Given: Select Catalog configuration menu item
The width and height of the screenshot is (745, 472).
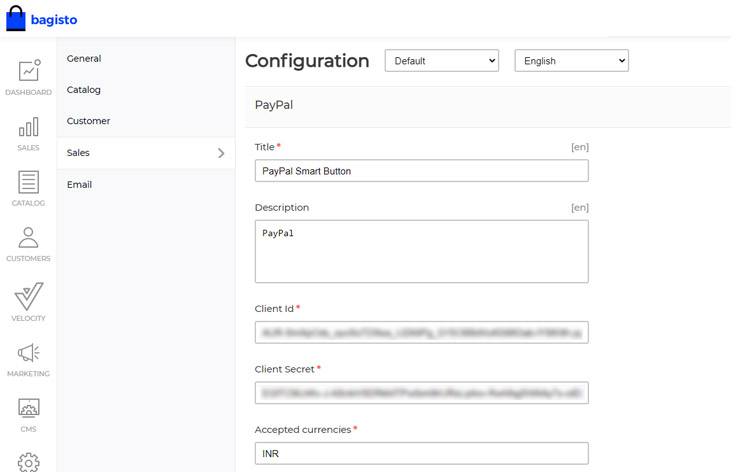Looking at the screenshot, I should click(x=84, y=90).
